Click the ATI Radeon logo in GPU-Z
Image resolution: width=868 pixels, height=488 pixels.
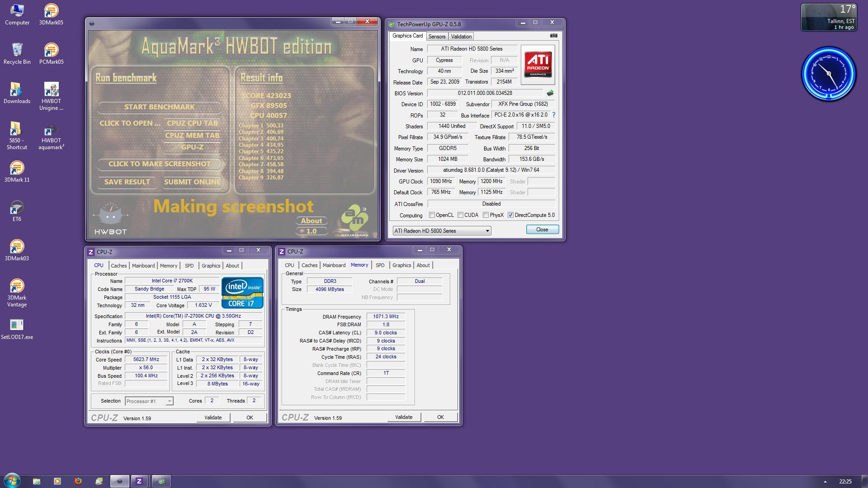[538, 65]
